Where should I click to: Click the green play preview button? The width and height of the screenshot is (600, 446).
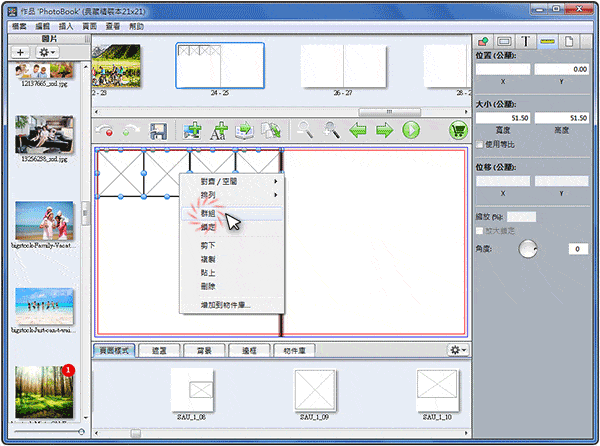tap(410, 130)
